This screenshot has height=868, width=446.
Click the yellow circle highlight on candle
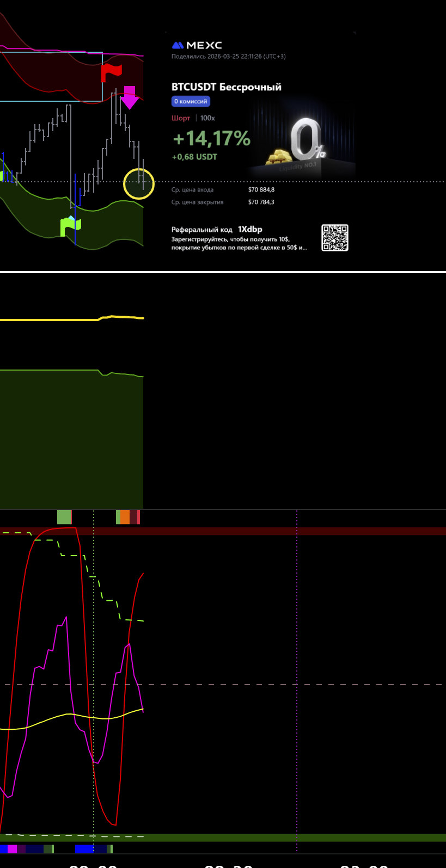tap(139, 184)
